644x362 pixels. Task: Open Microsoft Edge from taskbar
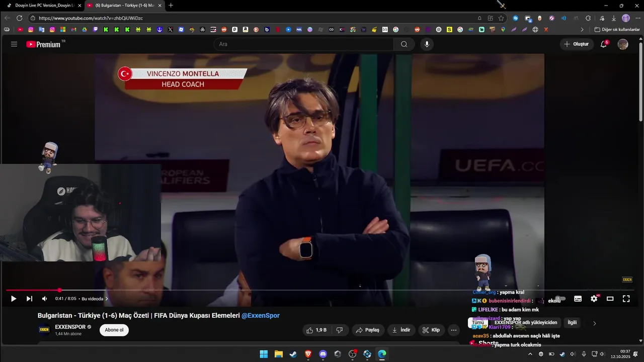click(382, 354)
